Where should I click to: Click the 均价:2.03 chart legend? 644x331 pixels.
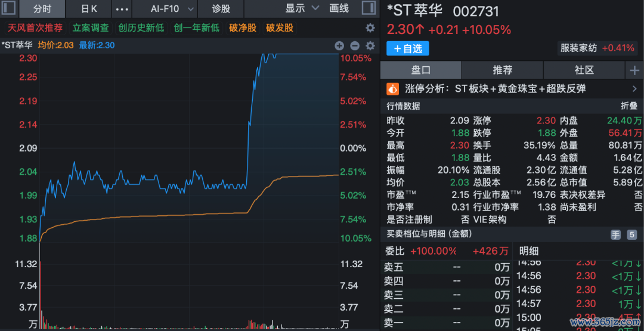pos(56,45)
